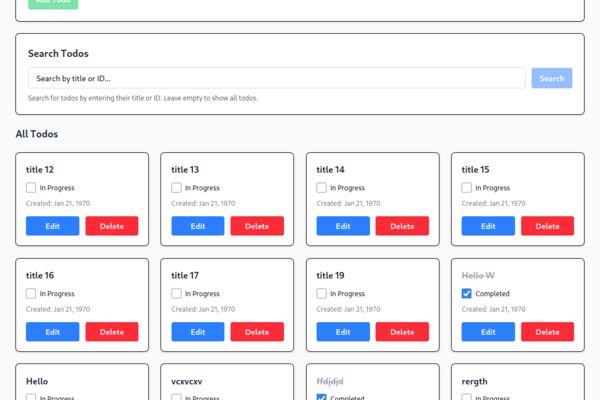This screenshot has height=400, width=600.
Task: Click the Created date on title 12
Action: (x=58, y=203)
